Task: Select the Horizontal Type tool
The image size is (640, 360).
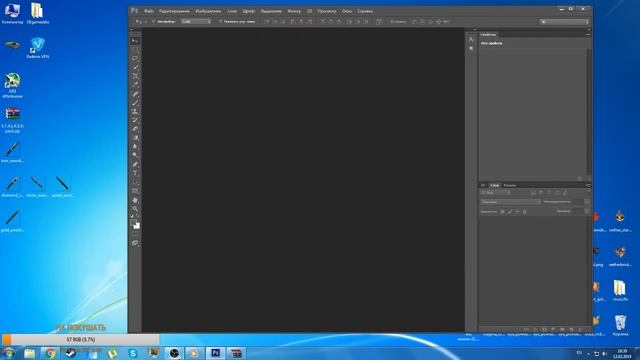Action: click(x=135, y=173)
